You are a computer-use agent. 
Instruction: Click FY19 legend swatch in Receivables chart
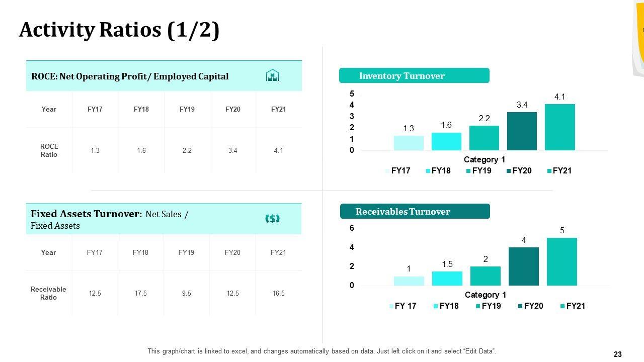coord(478,306)
